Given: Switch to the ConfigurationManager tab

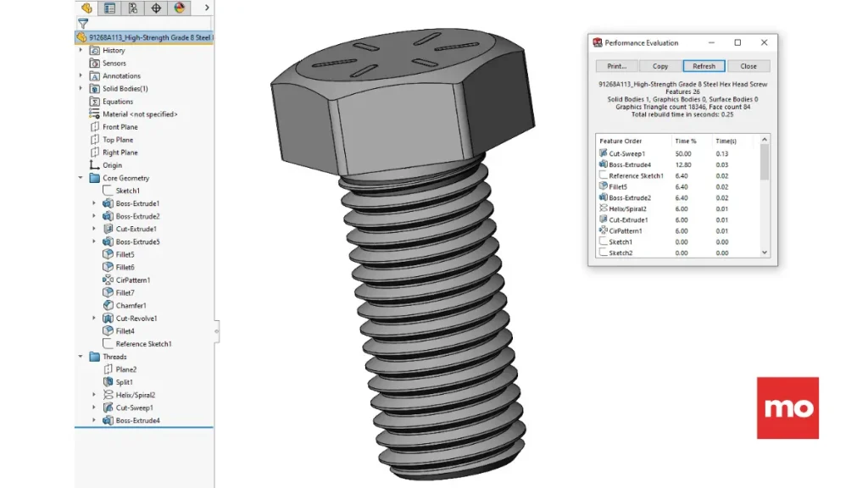Looking at the screenshot, I should [133, 8].
